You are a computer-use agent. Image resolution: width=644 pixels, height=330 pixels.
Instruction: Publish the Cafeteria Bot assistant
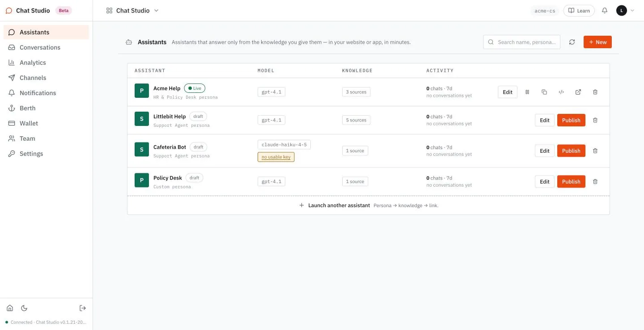571,151
